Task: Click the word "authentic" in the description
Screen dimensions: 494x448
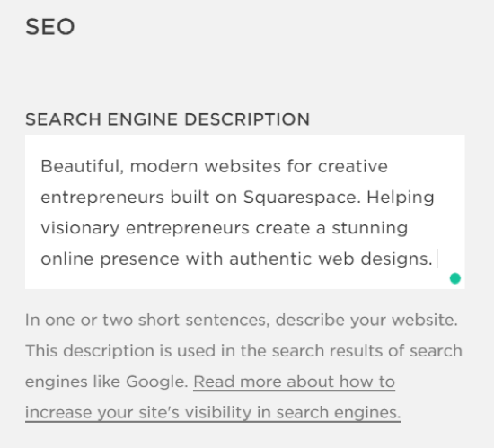Action: [x=270, y=259]
